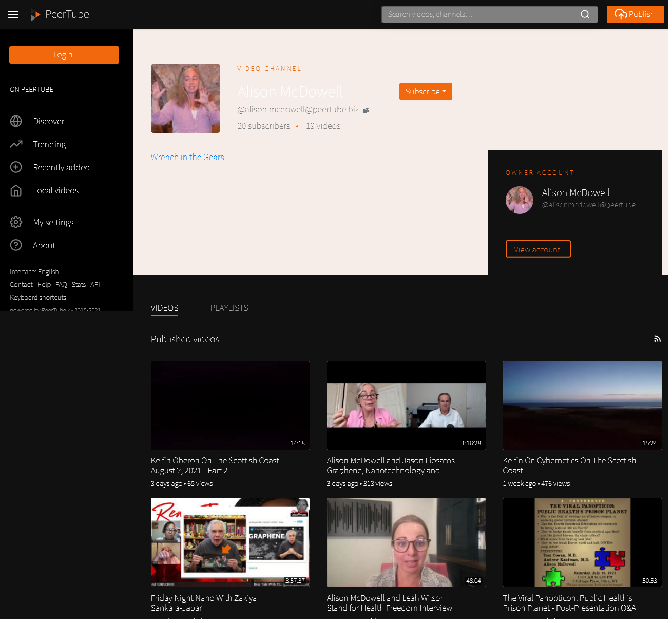Viewport: 672px width, 623px height.
Task: Click the search magnifier icon
Action: 585,14
